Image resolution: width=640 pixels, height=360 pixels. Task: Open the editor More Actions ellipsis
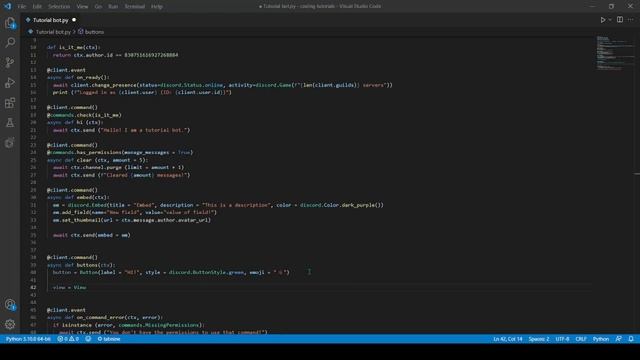pyautogui.click(x=631, y=20)
